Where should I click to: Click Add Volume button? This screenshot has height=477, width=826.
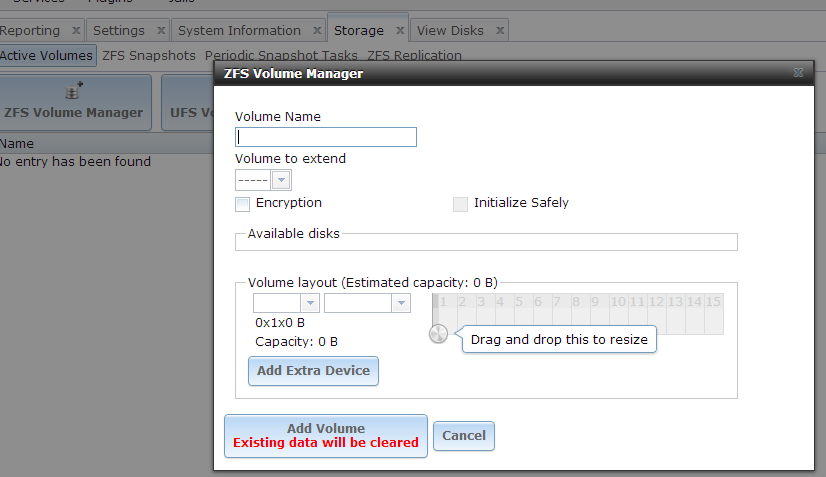(x=326, y=435)
